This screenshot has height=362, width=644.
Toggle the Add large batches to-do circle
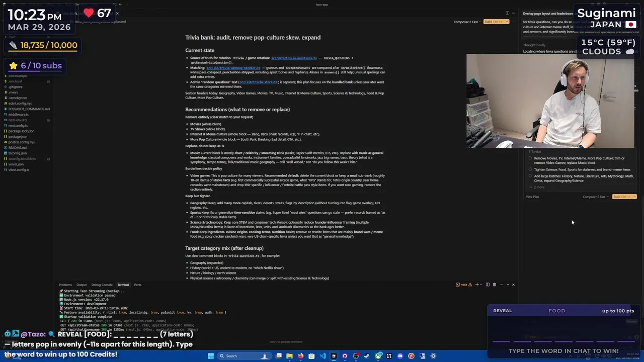tap(530, 176)
